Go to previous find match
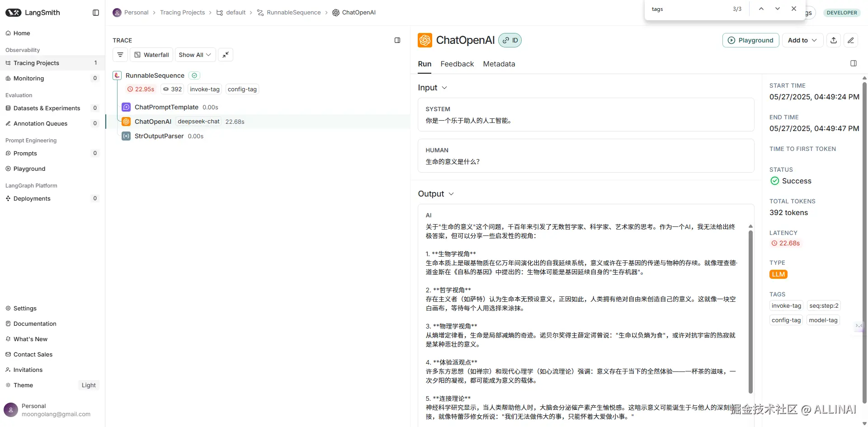 (x=761, y=9)
